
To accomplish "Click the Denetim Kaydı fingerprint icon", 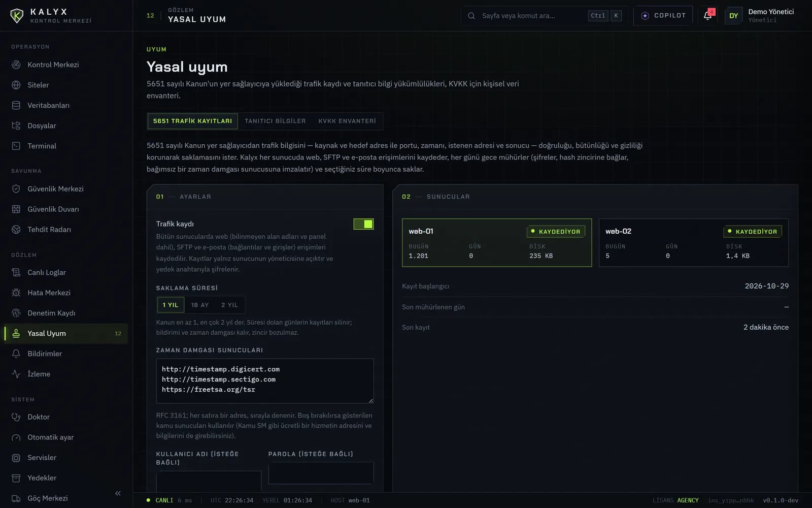I will pos(16,313).
